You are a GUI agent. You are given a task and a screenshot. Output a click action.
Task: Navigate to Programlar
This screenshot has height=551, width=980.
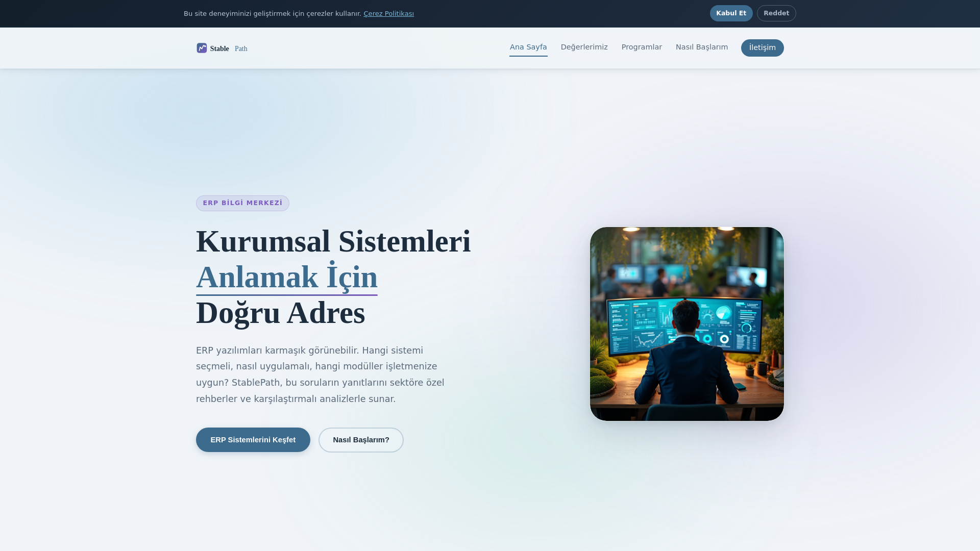(642, 47)
